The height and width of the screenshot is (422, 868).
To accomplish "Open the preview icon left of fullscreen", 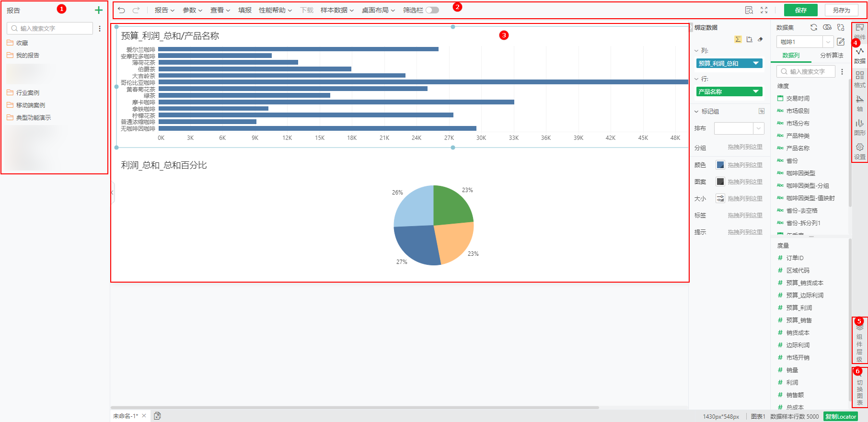I will point(749,10).
